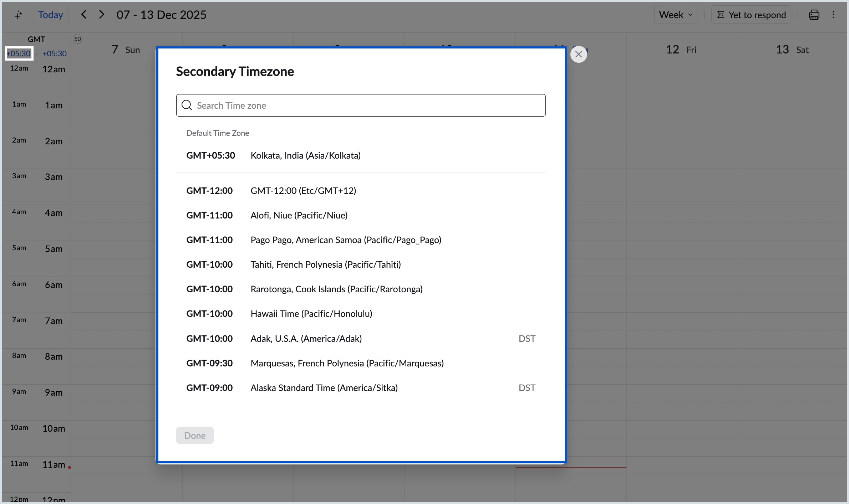Go to next week with right chevron
Image resolution: width=849 pixels, height=504 pixels.
pos(102,14)
